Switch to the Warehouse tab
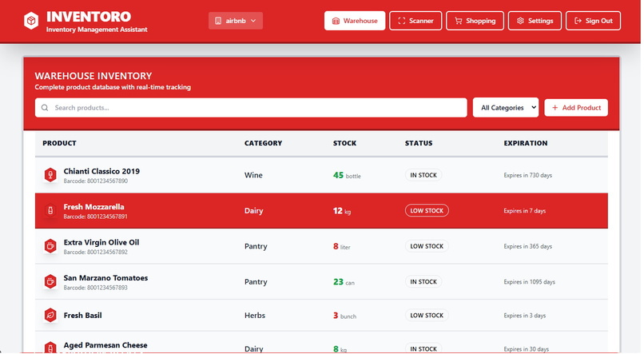Viewport: 644px width, 354px height. coord(355,21)
